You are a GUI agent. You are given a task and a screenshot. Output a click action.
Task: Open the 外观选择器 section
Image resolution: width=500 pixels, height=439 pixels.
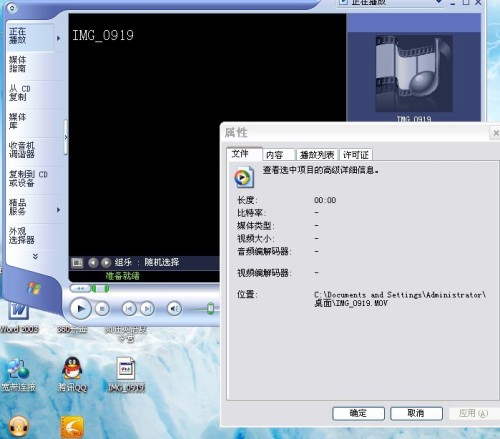point(21,236)
